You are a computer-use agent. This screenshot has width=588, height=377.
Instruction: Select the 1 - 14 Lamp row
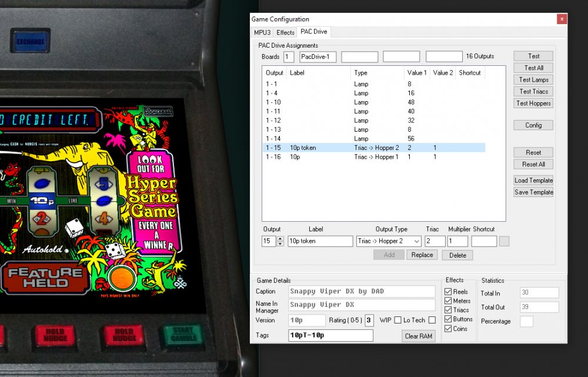(373, 138)
